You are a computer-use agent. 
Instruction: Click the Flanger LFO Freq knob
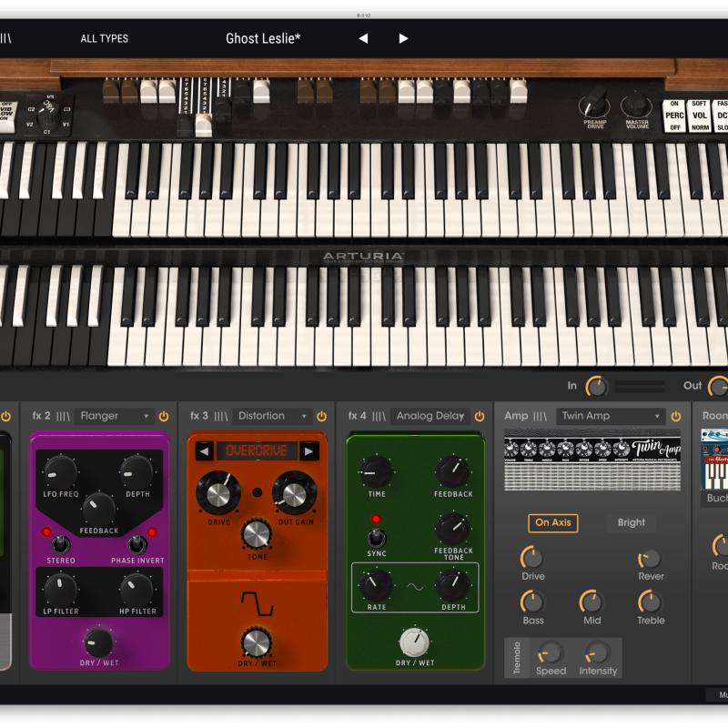coord(60,472)
